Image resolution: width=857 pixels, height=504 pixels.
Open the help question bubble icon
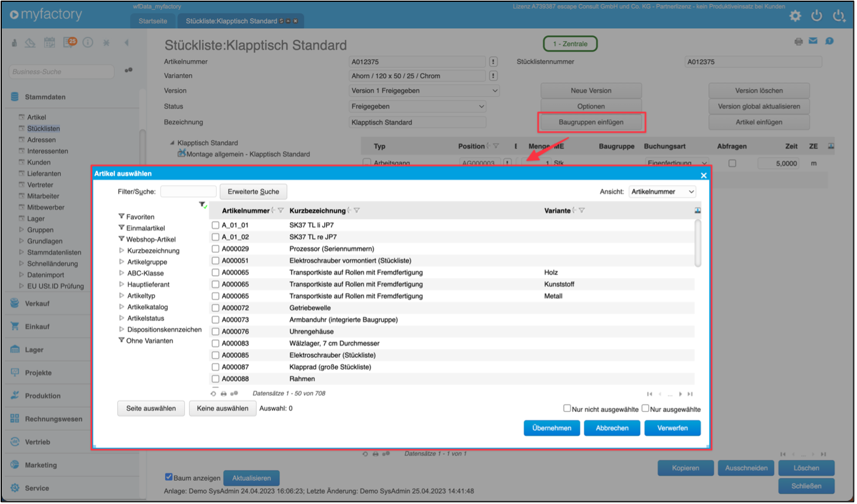point(829,41)
